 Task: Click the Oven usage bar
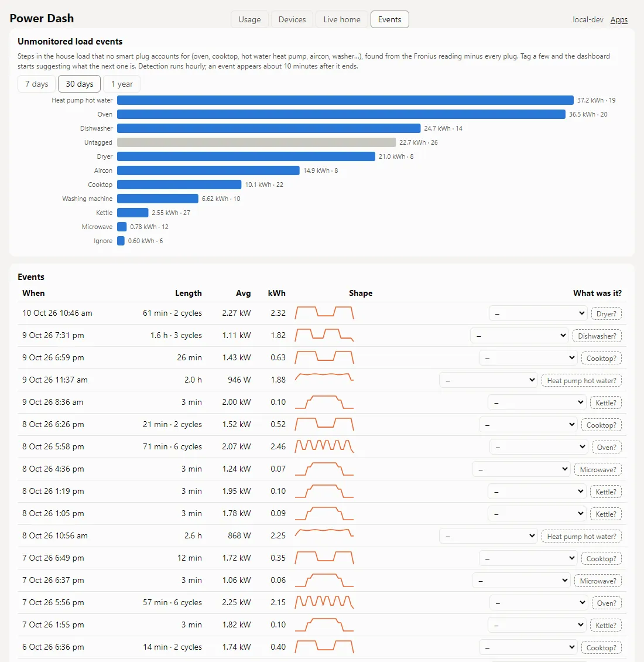coord(341,114)
